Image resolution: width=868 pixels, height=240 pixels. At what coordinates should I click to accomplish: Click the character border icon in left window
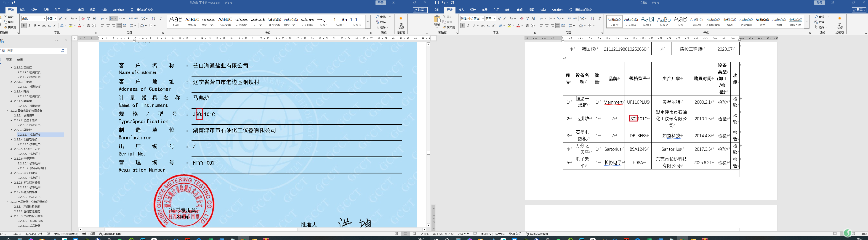94,18
